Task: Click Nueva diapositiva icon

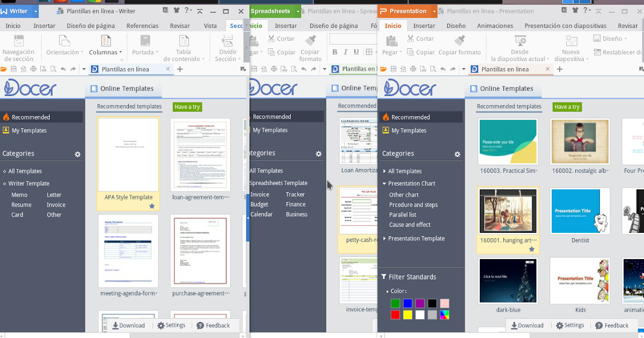Action: pos(570,41)
